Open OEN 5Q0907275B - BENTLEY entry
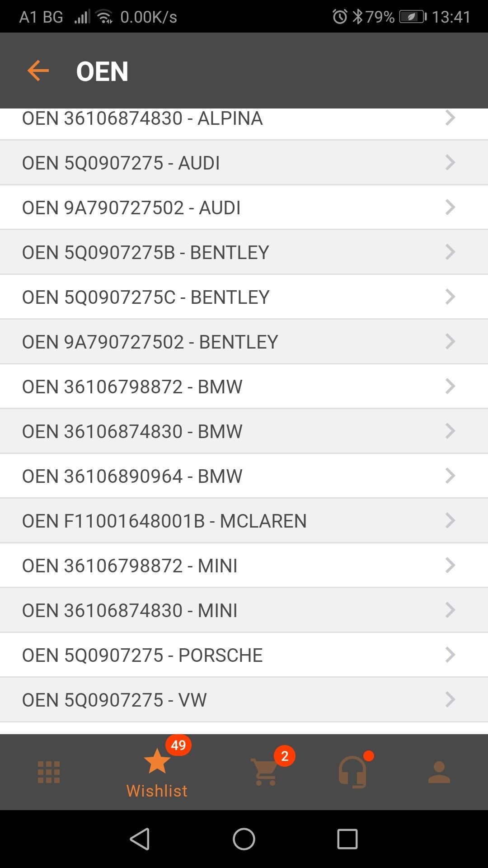This screenshot has height=868, width=488. (244, 252)
